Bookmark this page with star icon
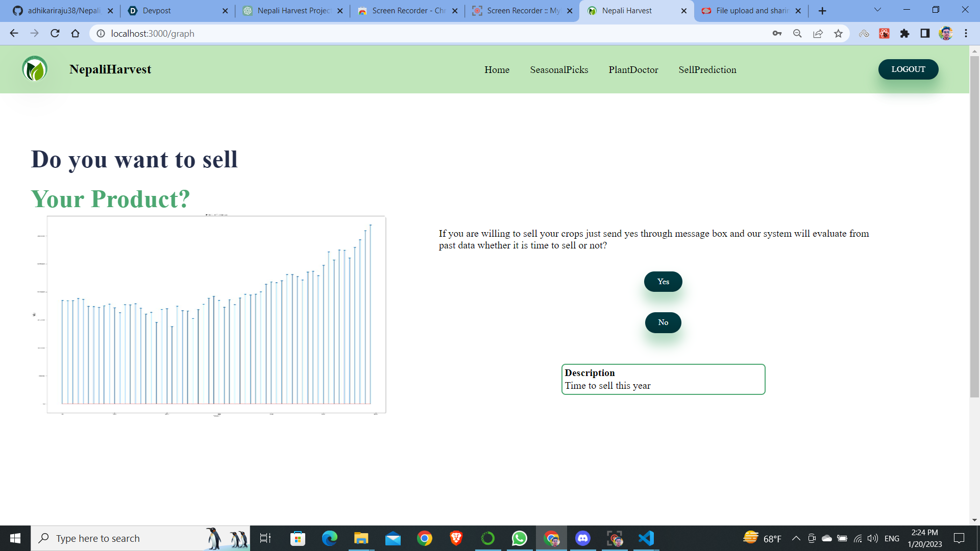The width and height of the screenshot is (980, 551). tap(838, 34)
